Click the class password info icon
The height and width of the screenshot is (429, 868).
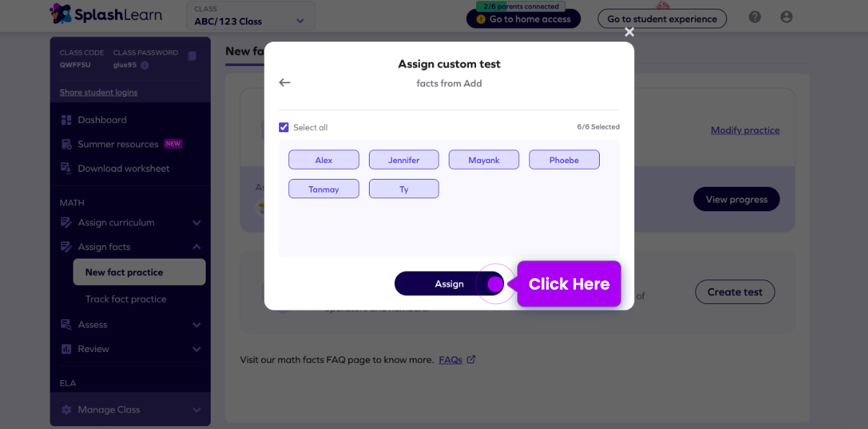(145, 65)
